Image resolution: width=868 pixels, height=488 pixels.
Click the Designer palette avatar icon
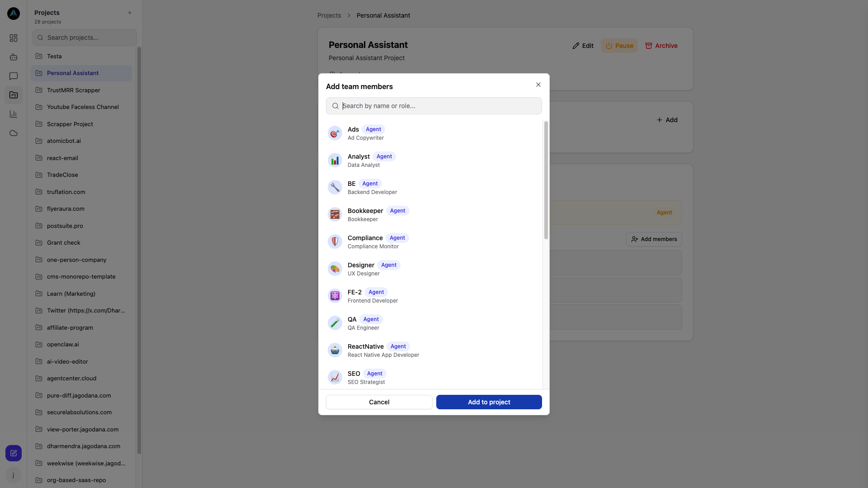click(335, 269)
